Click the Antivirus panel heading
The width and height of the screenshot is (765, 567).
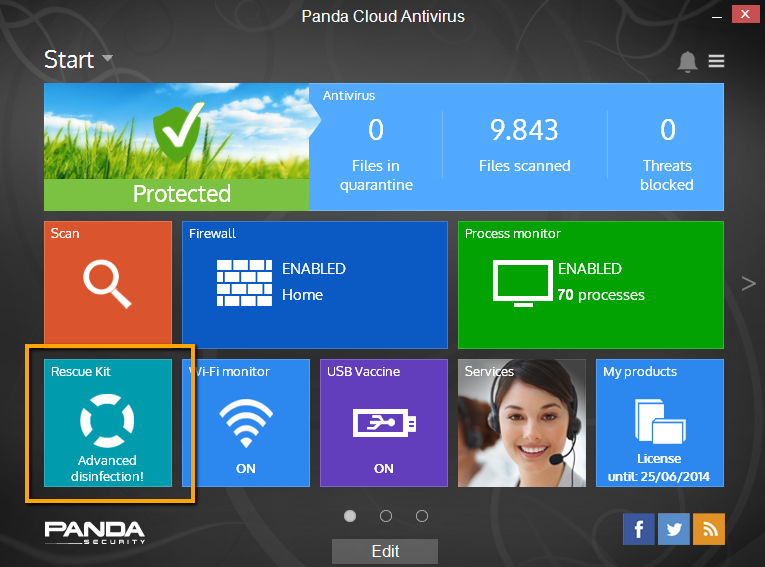[x=349, y=96]
